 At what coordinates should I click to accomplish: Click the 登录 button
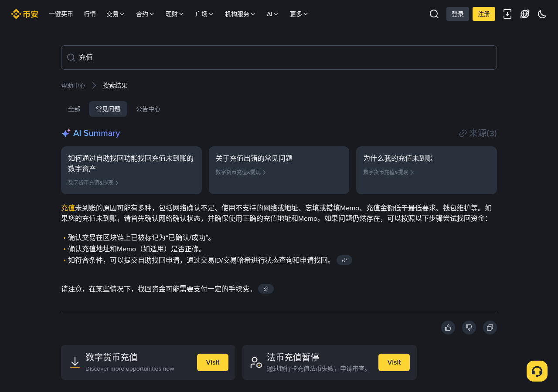coord(458,14)
